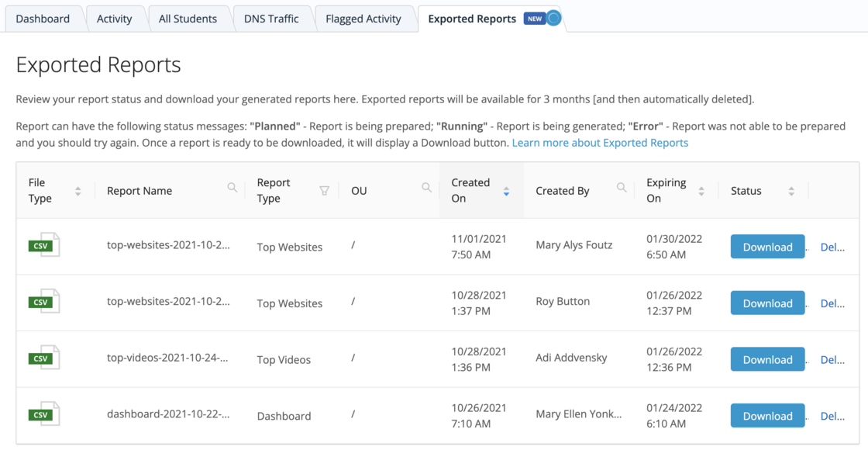Open the Report Type filter icon

[324, 191]
